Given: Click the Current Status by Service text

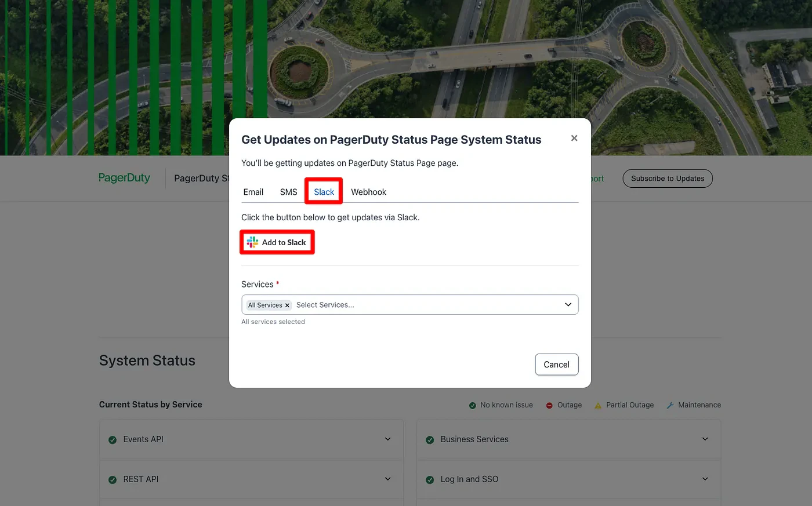Looking at the screenshot, I should pos(151,405).
